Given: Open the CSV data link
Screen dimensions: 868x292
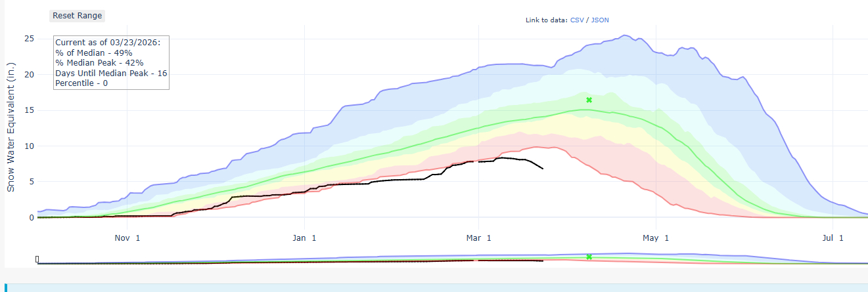Looking at the screenshot, I should coord(577,20).
